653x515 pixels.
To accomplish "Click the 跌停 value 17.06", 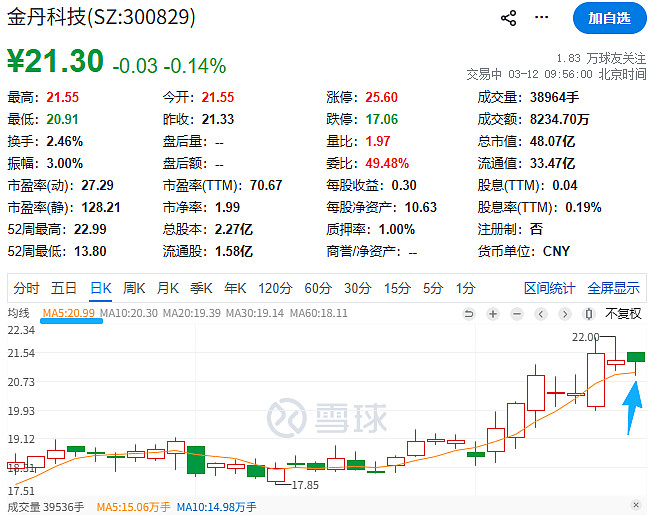I will (382, 119).
